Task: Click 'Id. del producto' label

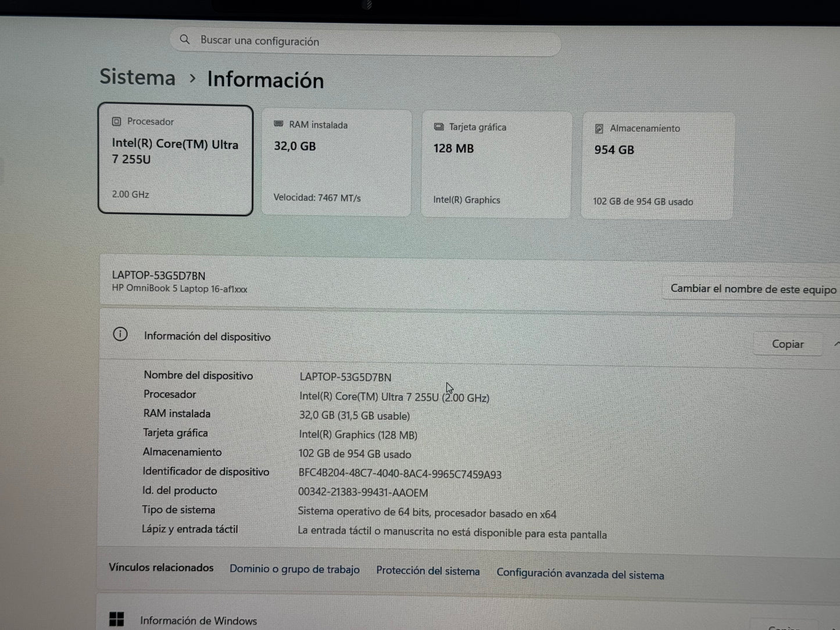Action: point(180,491)
